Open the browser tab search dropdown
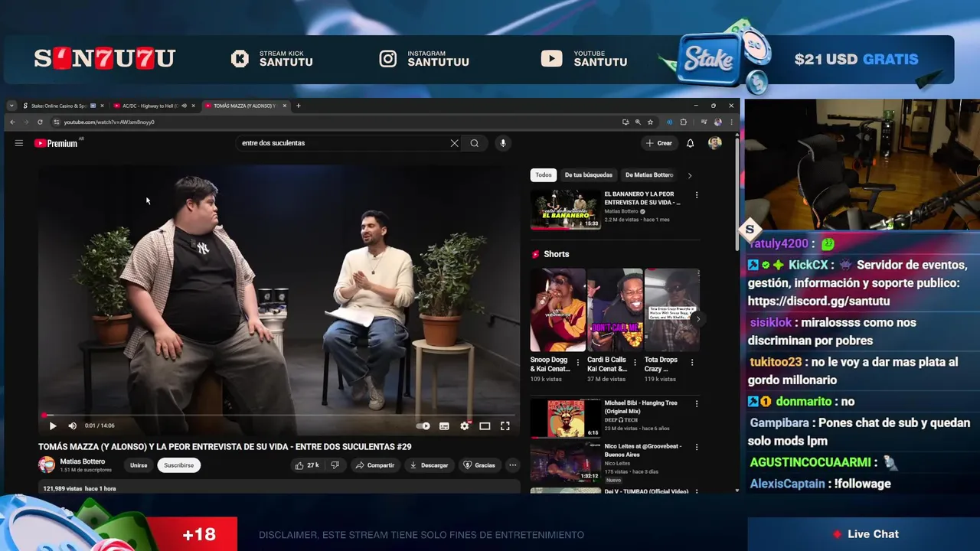 pyautogui.click(x=11, y=106)
